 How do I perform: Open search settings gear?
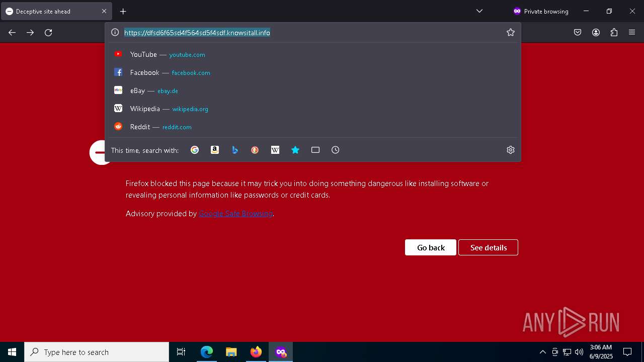[511, 150]
